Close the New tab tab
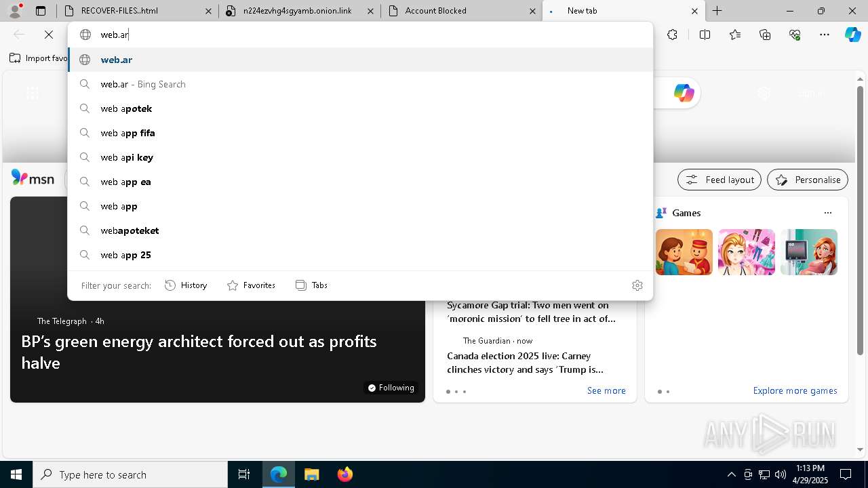The image size is (868, 488). pyautogui.click(x=694, y=11)
